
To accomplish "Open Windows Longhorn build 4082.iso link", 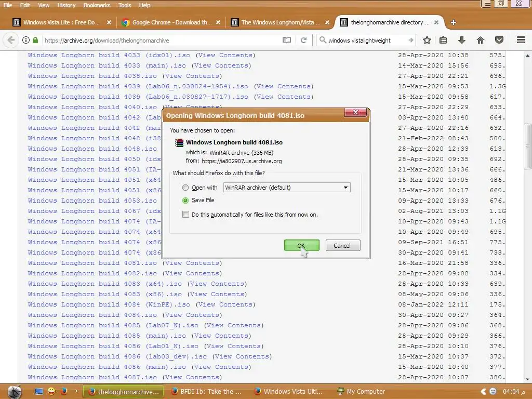I will (92, 273).
